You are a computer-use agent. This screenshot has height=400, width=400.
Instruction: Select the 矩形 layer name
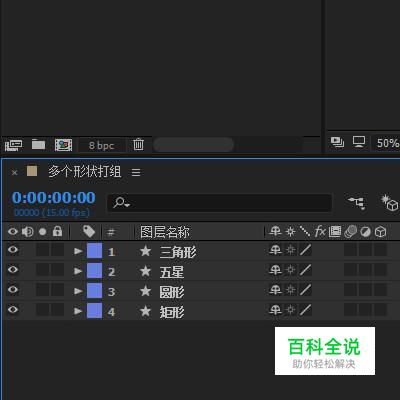coord(172,312)
